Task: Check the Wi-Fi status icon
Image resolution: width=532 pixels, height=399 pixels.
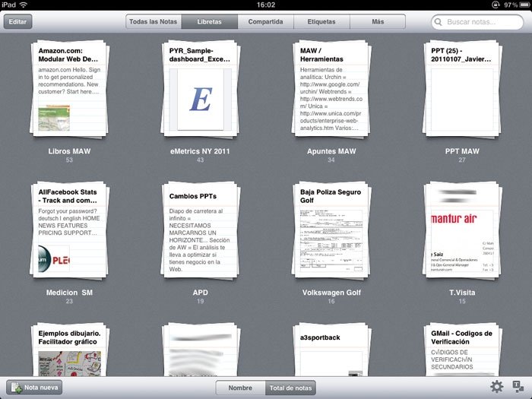Action: tap(23, 5)
